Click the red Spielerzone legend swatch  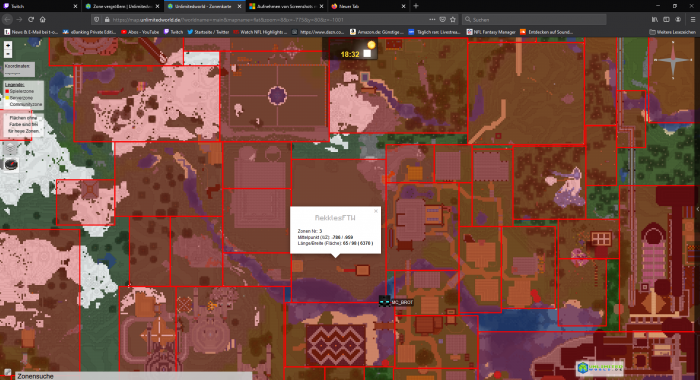(7, 91)
